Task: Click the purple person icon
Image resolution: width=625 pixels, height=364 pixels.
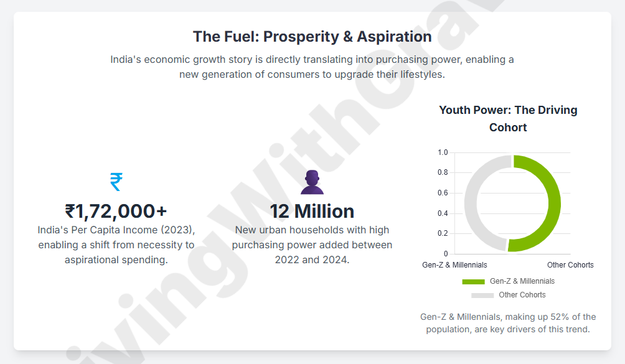Action: pyautogui.click(x=312, y=182)
